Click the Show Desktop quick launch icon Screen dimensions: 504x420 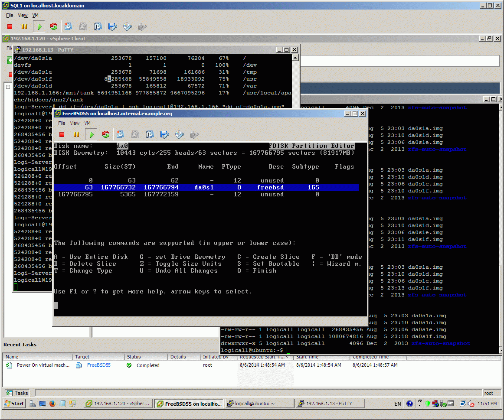(x=43, y=404)
